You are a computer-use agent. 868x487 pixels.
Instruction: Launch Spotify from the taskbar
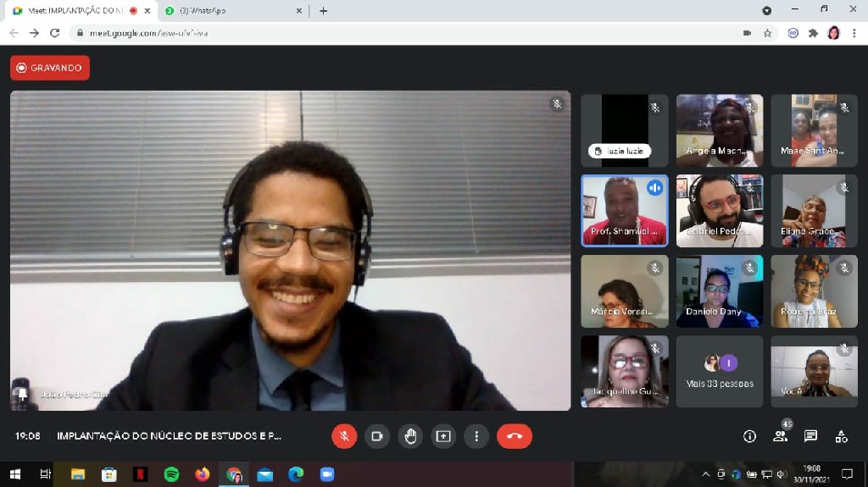pyautogui.click(x=171, y=474)
